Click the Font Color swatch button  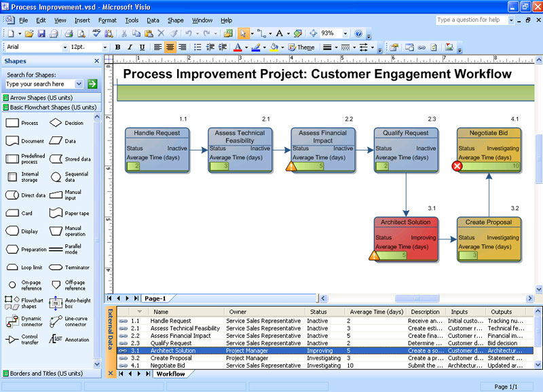[237, 47]
